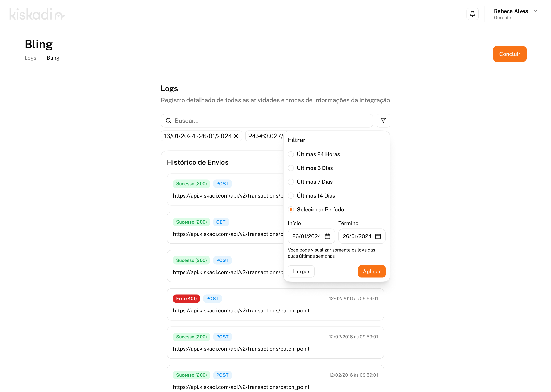Click the Limpar filter button
551x392 pixels.
click(x=301, y=272)
